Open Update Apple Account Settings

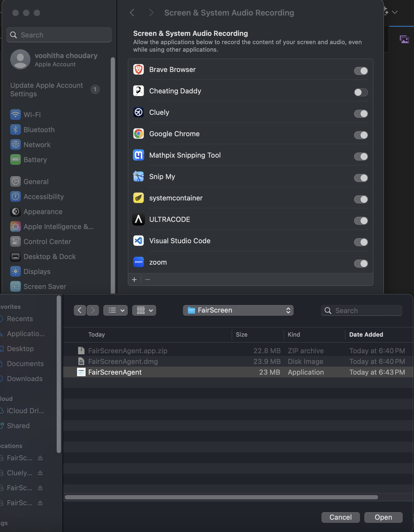(x=55, y=89)
